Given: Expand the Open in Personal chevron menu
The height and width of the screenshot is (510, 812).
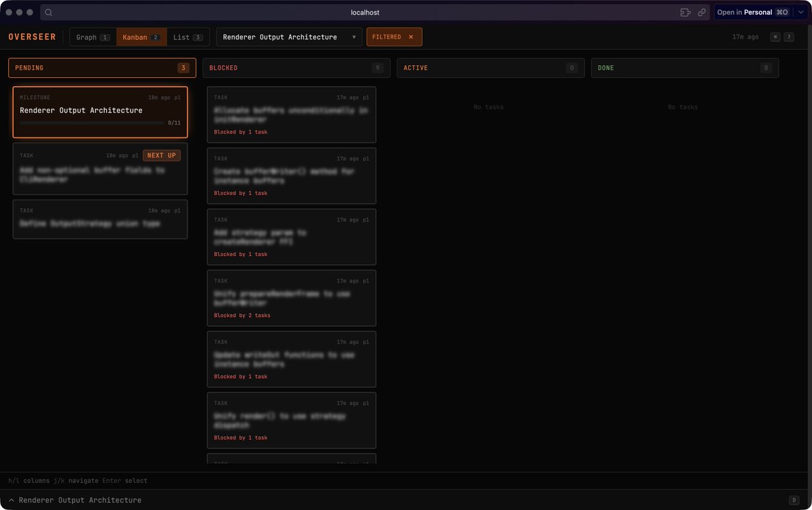Looking at the screenshot, I should [x=800, y=12].
